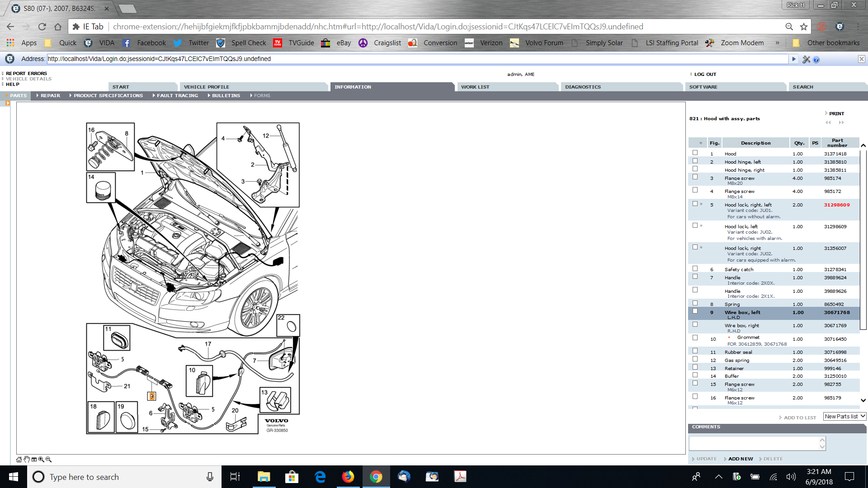Expand the Repair submenu

(x=50, y=96)
